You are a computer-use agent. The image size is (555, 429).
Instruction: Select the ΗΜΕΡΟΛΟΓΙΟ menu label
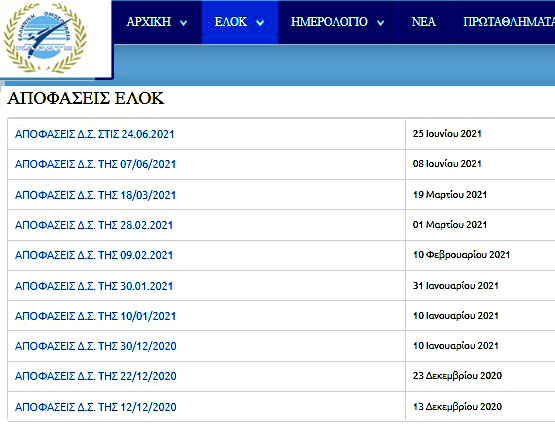coord(329,22)
